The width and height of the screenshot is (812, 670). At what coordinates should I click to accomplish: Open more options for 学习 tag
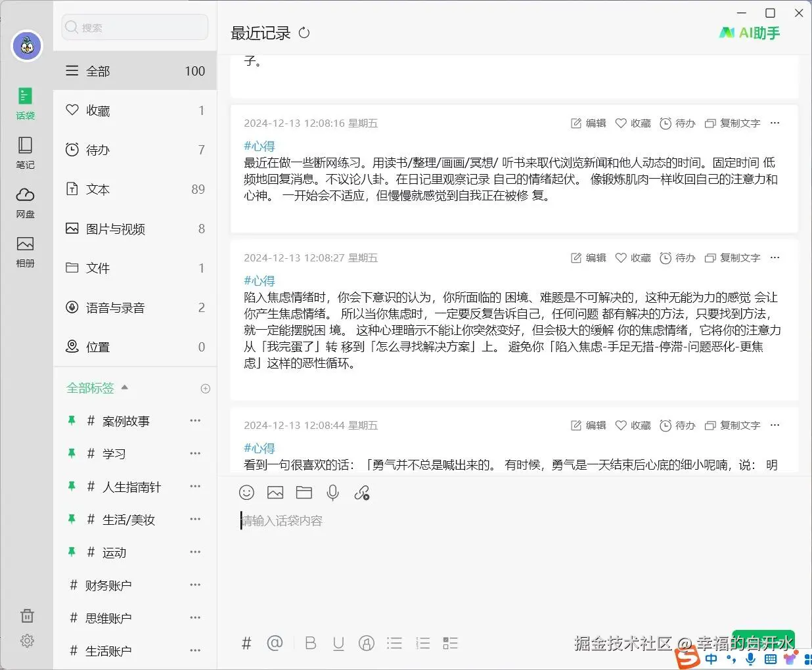click(195, 453)
